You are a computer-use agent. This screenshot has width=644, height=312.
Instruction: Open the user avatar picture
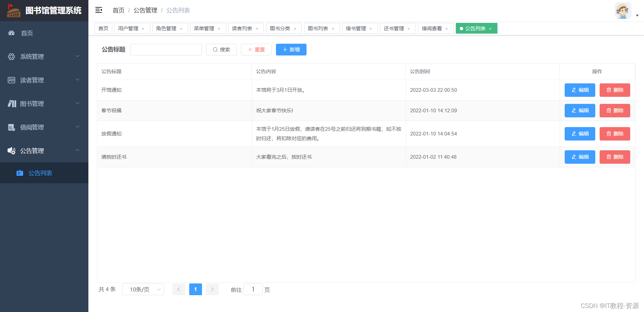point(623,11)
